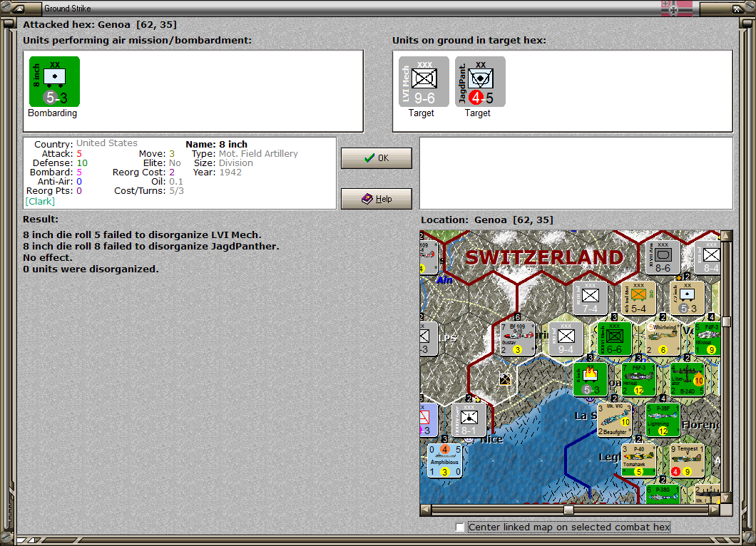This screenshot has width=756, height=546.
Task: Select the 8-6 armor corps counter
Action: [663, 258]
